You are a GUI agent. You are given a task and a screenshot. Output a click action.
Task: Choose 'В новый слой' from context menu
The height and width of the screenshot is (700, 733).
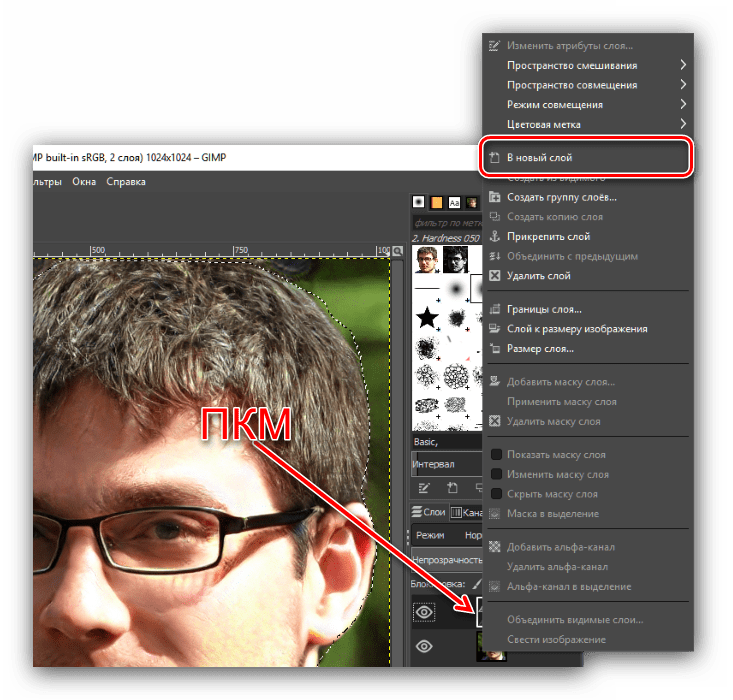(586, 158)
